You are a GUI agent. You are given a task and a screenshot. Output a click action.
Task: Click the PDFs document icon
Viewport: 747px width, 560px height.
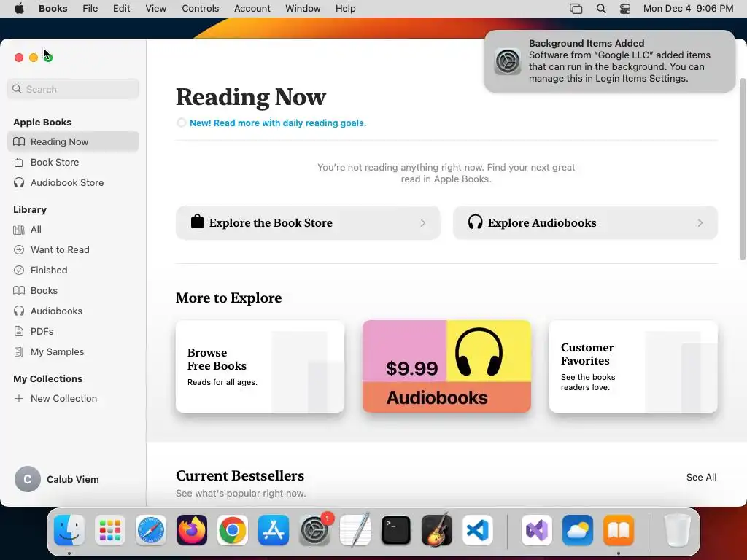[x=19, y=332]
